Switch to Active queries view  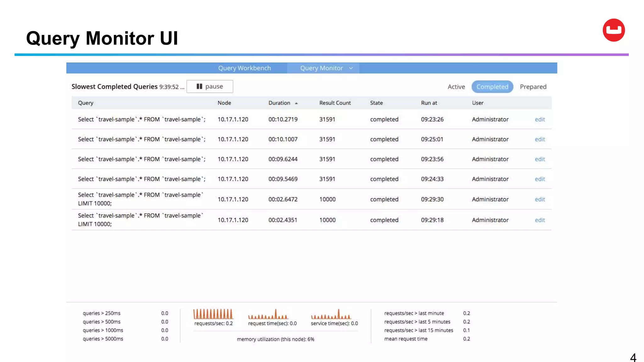click(456, 87)
